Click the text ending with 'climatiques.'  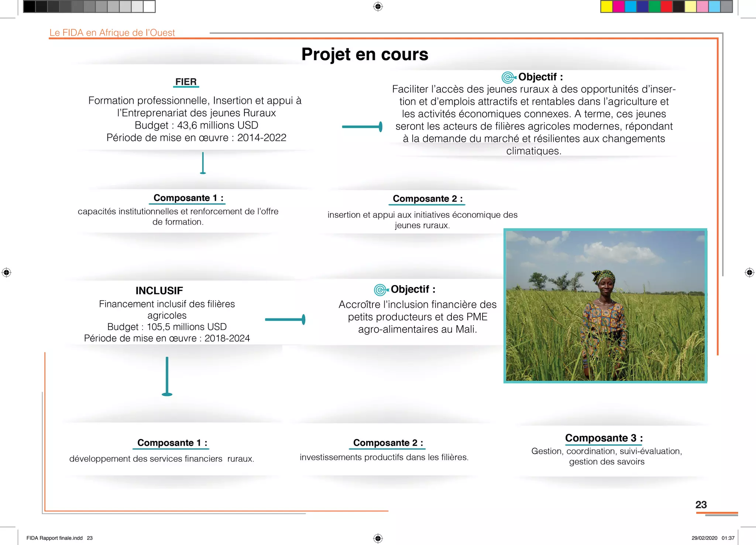pyautogui.click(x=534, y=151)
